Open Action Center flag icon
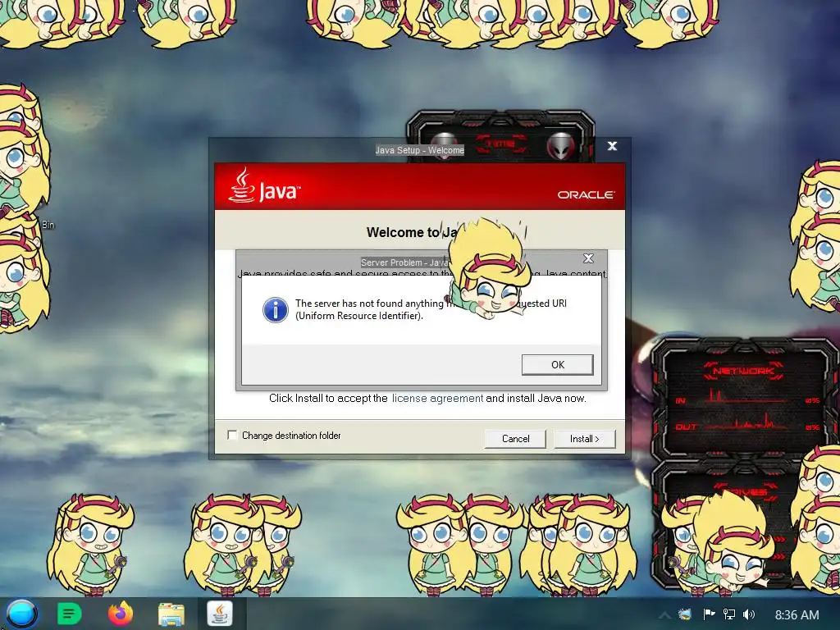This screenshot has height=630, width=840. [x=709, y=614]
